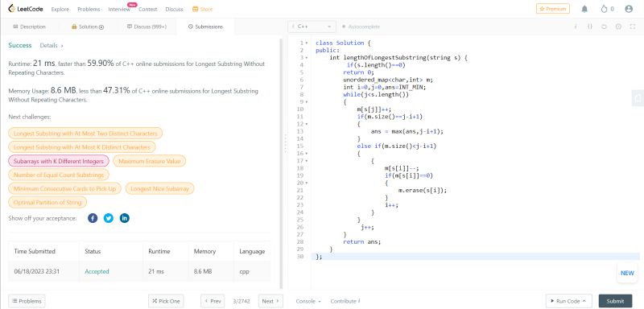
Task: Open editor settings gear icon
Action: pos(618,27)
